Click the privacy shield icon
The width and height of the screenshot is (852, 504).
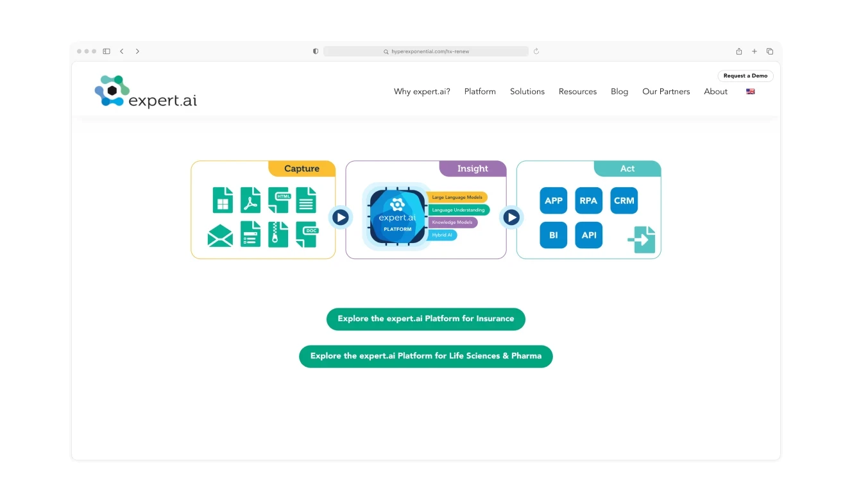(315, 51)
